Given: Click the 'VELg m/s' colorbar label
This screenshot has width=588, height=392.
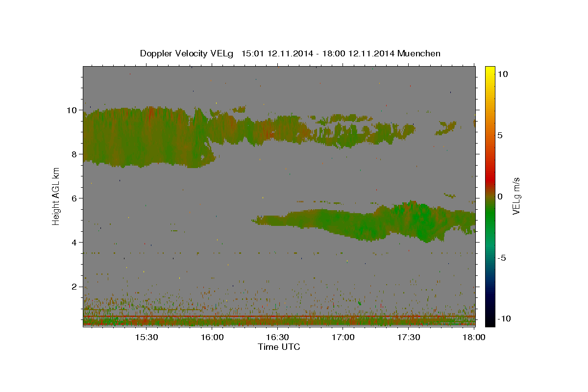Looking at the screenshot, I should click(516, 196).
